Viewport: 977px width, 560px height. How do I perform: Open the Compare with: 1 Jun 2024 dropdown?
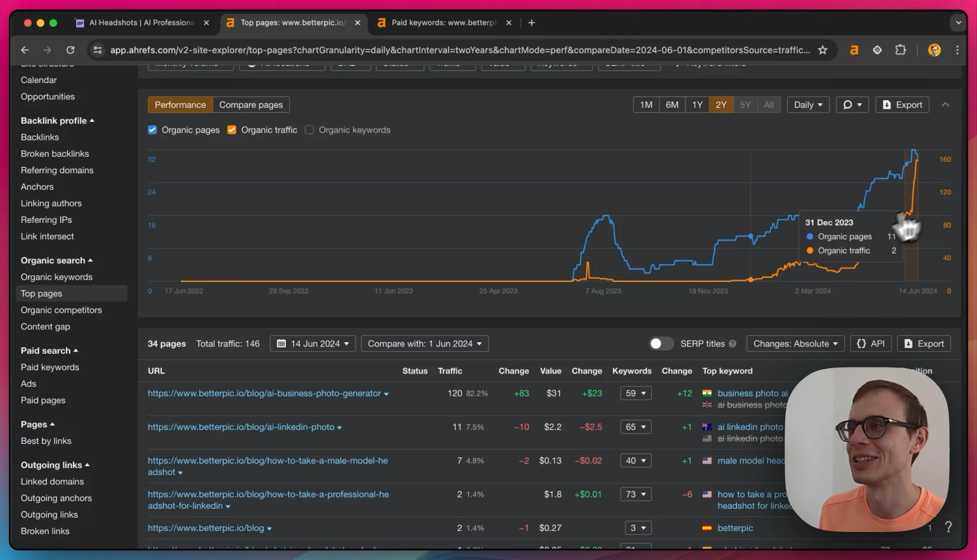[x=425, y=344]
